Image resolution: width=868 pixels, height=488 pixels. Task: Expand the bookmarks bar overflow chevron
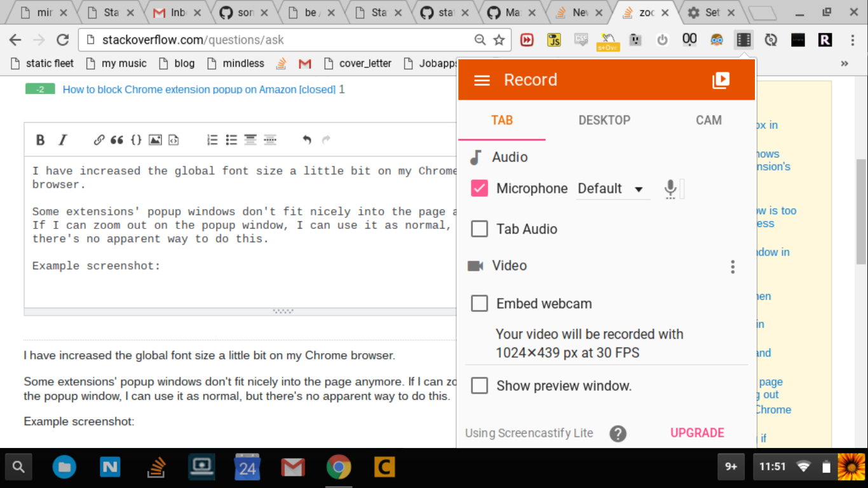pyautogui.click(x=844, y=64)
